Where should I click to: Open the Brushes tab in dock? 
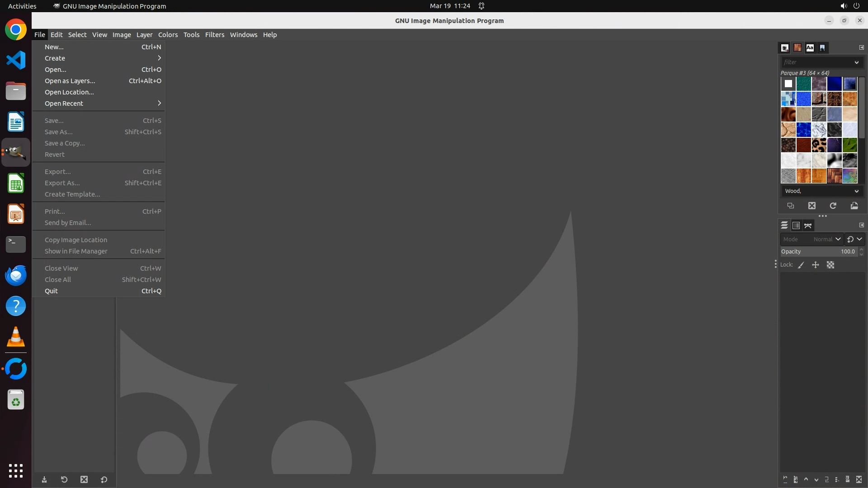[785, 47]
